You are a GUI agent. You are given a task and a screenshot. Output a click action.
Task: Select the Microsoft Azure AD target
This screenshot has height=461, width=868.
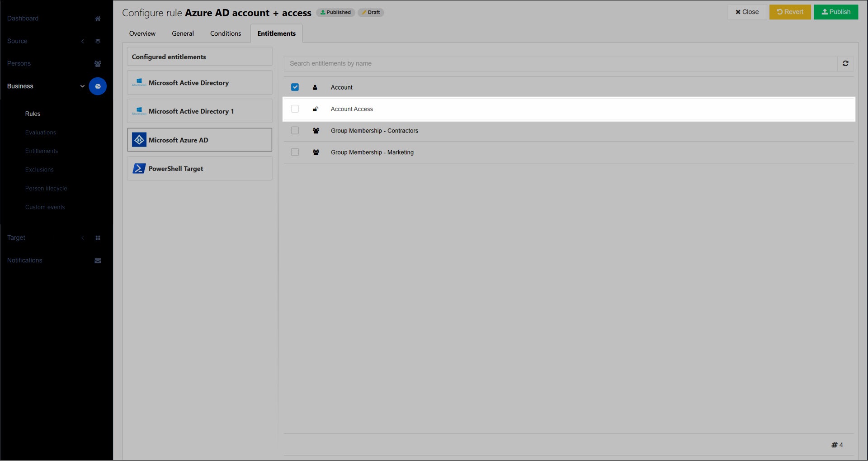point(199,140)
